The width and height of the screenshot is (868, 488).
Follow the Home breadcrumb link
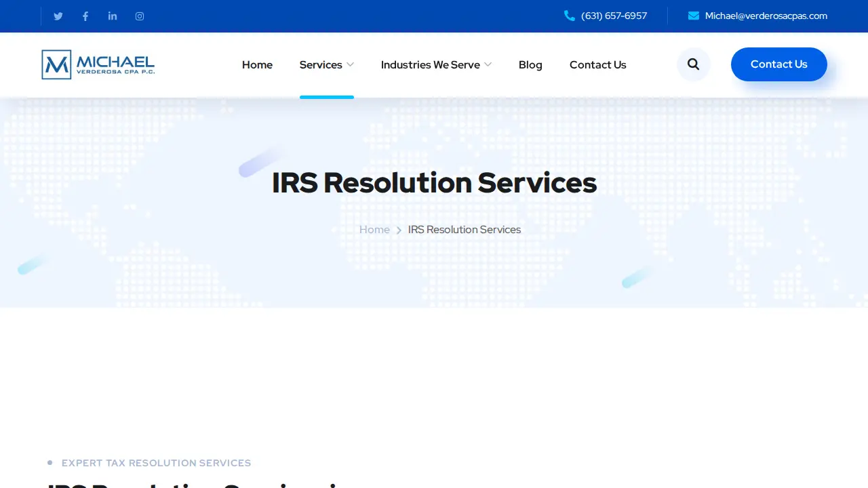tap(374, 230)
